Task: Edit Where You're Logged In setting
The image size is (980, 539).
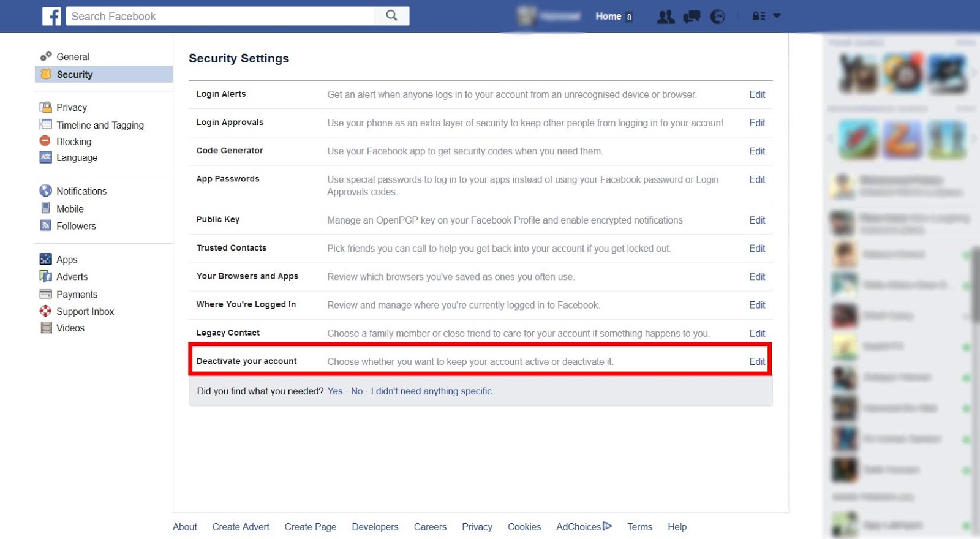Action: [757, 305]
